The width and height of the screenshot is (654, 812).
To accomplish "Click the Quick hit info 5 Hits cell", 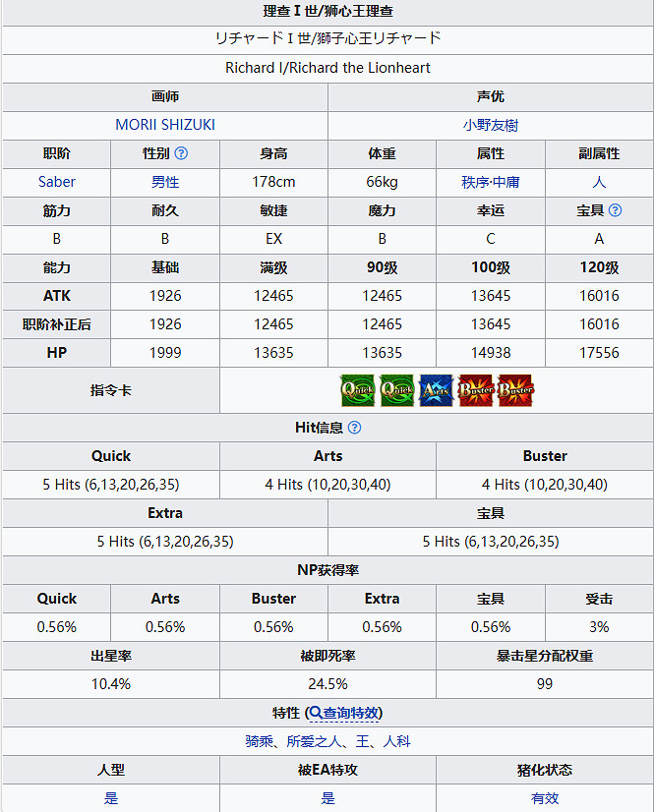I will pyautogui.click(x=111, y=485).
